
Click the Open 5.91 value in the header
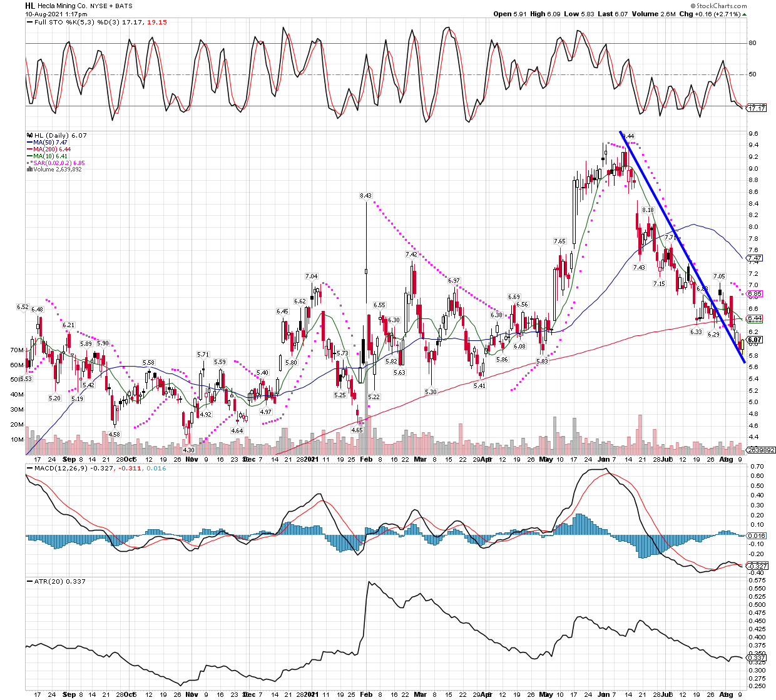(x=511, y=14)
